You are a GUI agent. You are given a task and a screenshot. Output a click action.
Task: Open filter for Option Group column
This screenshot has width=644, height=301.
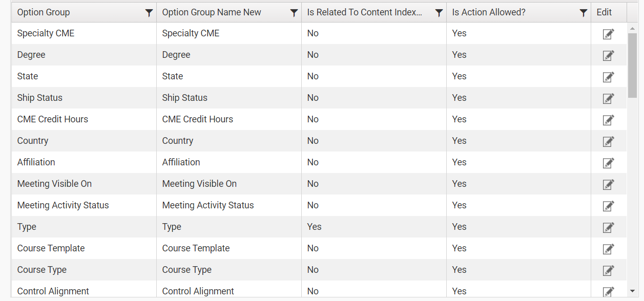coord(149,13)
